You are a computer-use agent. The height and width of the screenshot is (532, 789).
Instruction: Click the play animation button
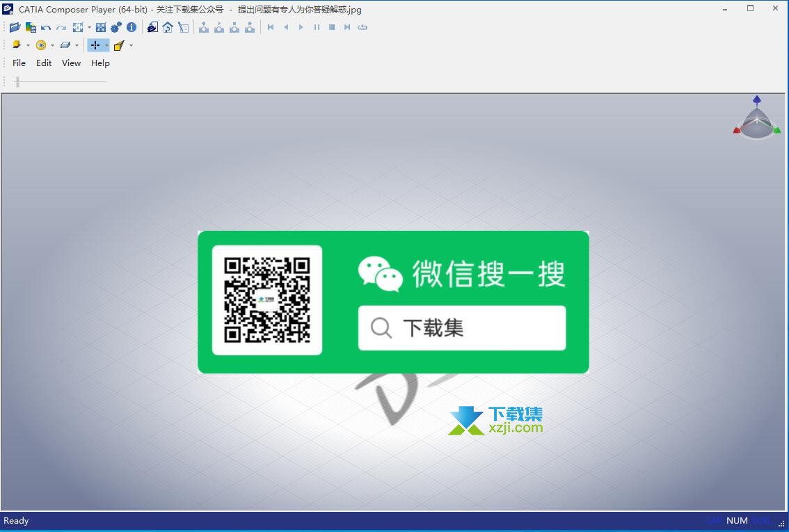pyautogui.click(x=301, y=27)
